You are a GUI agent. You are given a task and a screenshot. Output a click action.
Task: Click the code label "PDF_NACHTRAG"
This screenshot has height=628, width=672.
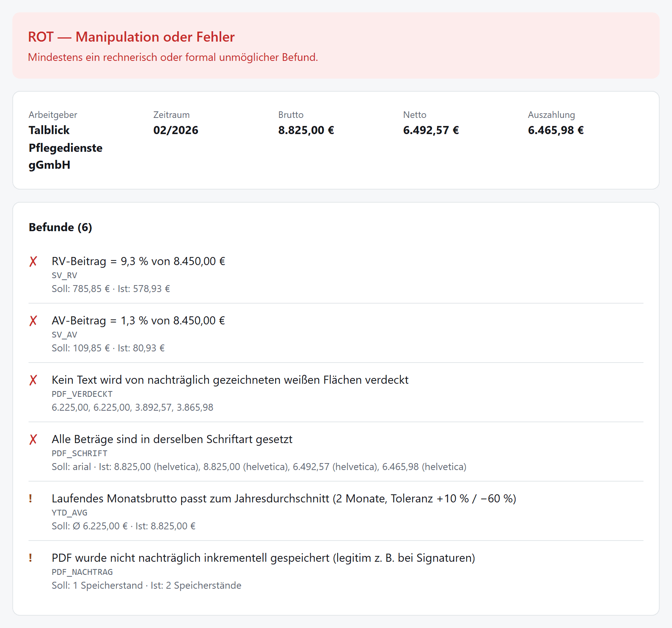(82, 572)
